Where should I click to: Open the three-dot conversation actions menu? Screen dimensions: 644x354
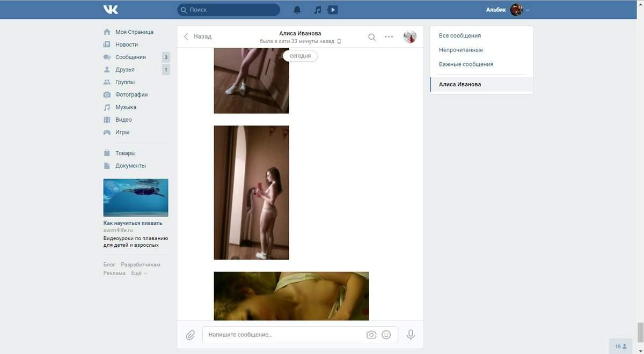tap(389, 37)
